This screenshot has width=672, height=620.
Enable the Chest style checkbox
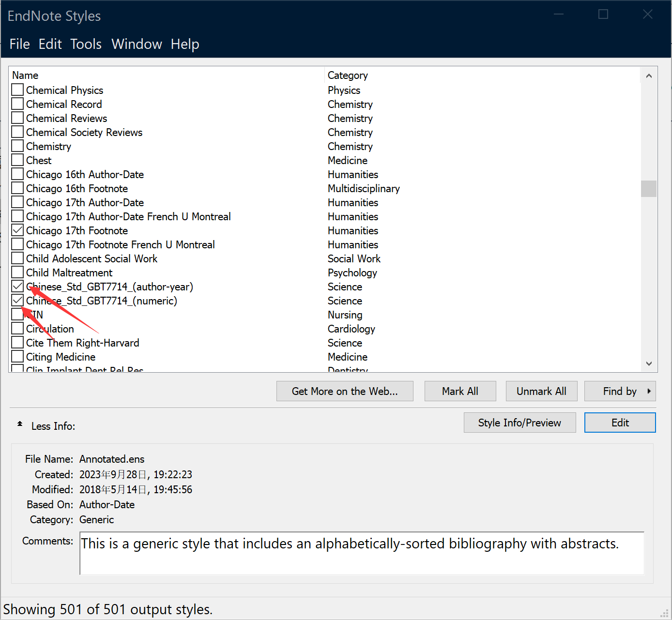click(x=17, y=160)
